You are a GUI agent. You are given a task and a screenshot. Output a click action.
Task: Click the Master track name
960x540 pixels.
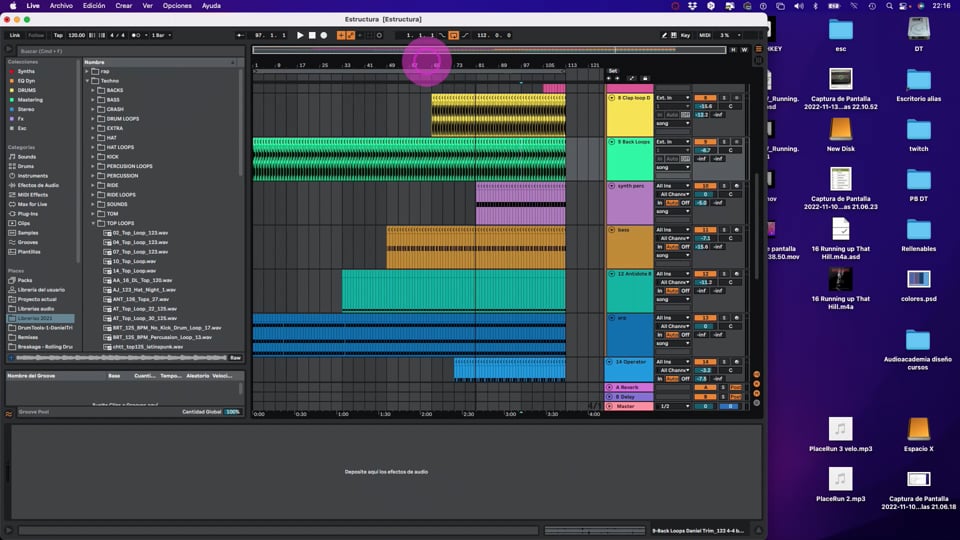click(x=626, y=407)
